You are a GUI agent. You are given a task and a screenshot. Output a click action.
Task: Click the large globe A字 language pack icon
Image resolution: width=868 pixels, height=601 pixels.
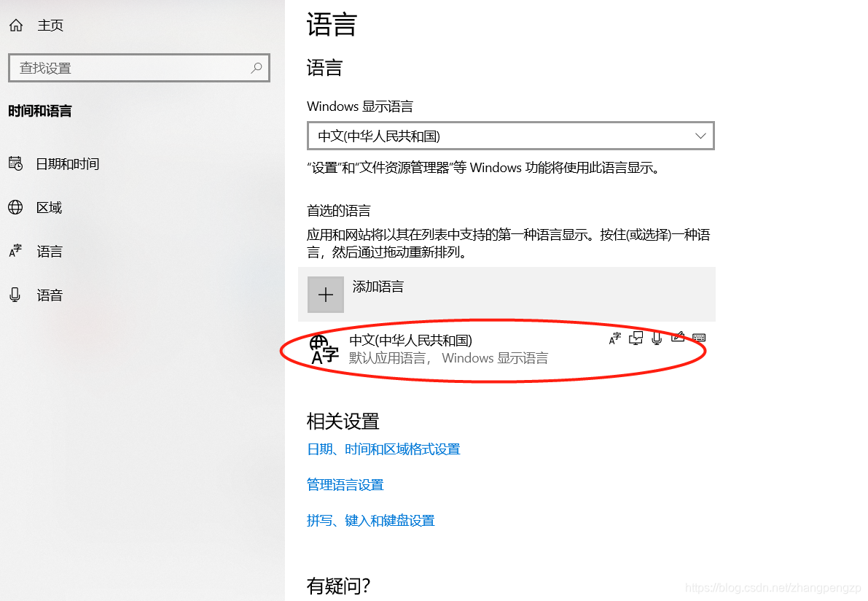pyautogui.click(x=324, y=349)
